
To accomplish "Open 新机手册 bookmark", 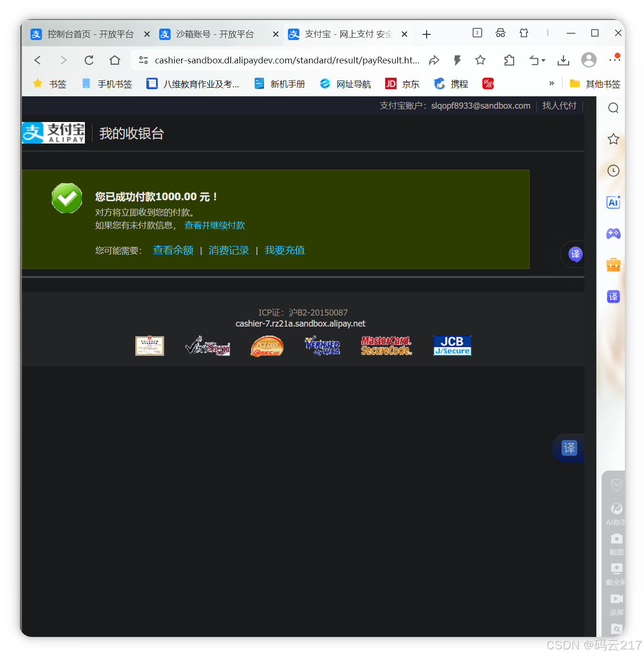I will [x=279, y=84].
